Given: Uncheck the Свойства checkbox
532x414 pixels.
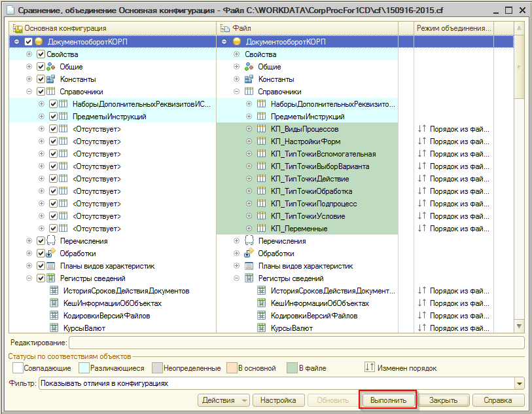Looking at the screenshot, I should tap(41, 54).
